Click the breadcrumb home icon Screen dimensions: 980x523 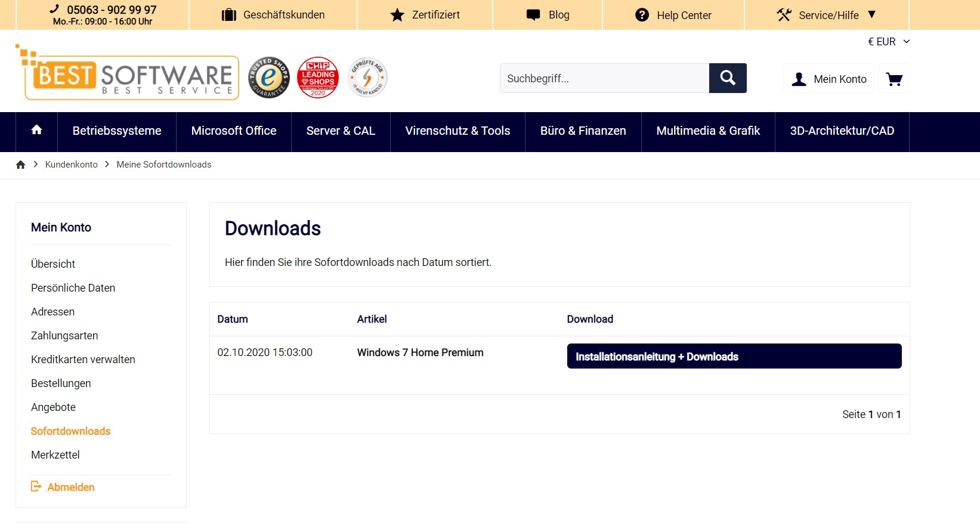click(x=21, y=165)
